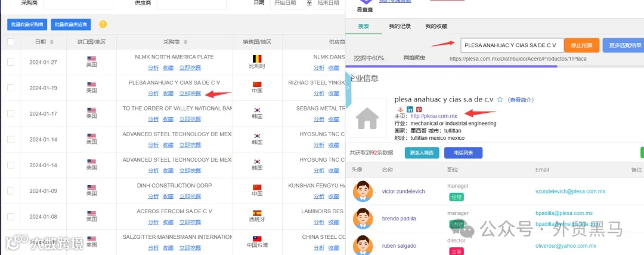Click the gray house company logo placeholder
Viewport: 644px width, 255px height.
click(367, 118)
